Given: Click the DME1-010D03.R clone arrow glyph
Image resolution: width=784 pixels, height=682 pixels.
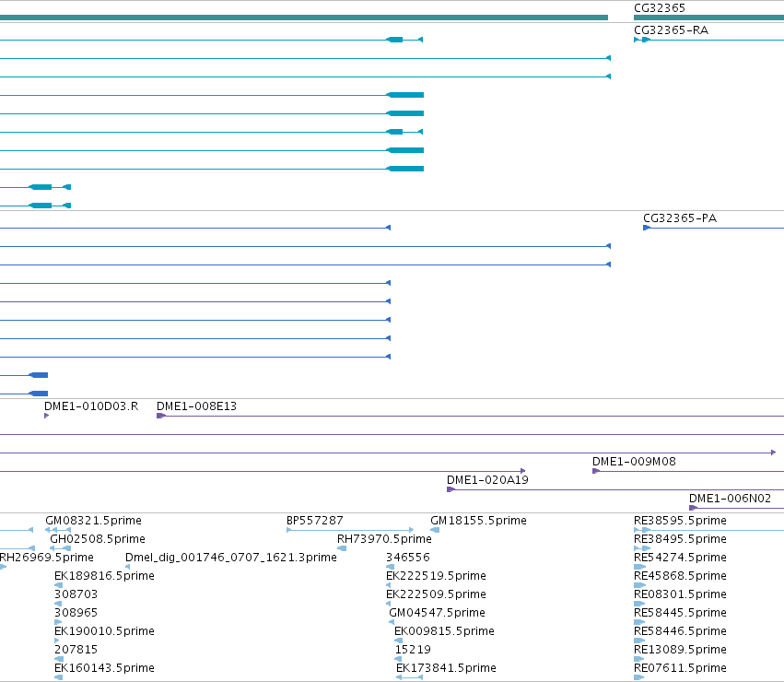Looking at the screenshot, I should tap(46, 416).
